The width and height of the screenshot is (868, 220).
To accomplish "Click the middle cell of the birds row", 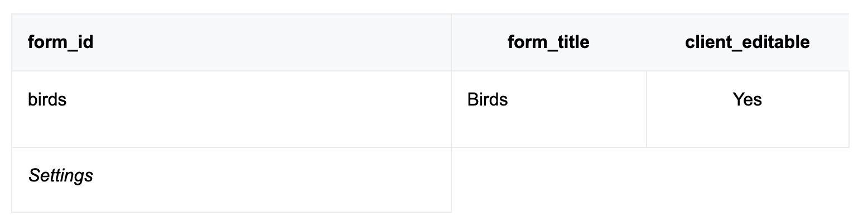I will 549,109.
